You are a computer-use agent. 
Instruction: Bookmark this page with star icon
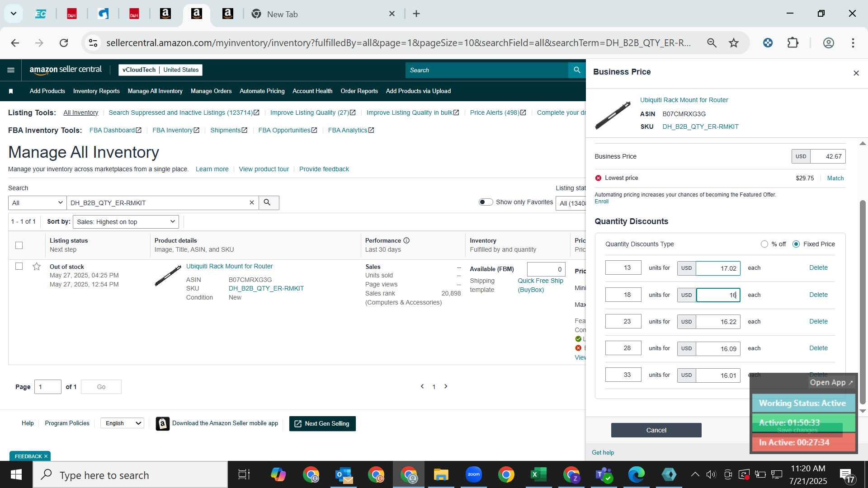coord(733,43)
